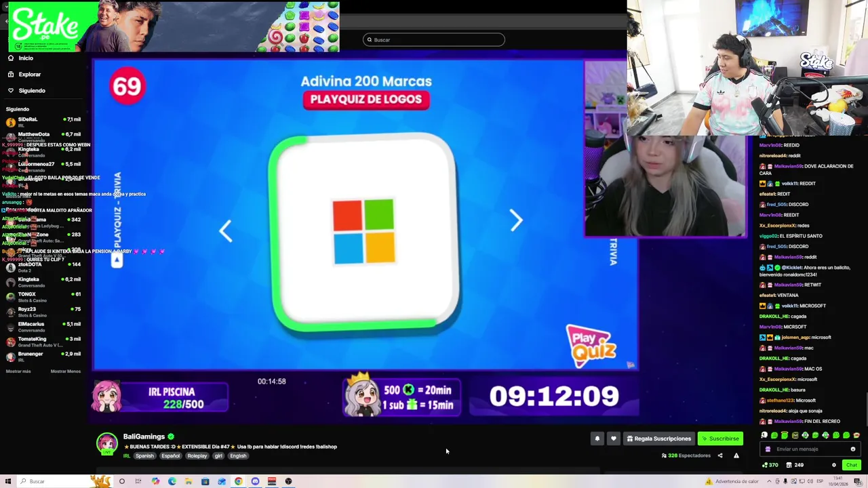This screenshot has width=868, height=488.
Task: Open ElMacarius channel in sidebar
Action: pyautogui.click(x=43, y=327)
